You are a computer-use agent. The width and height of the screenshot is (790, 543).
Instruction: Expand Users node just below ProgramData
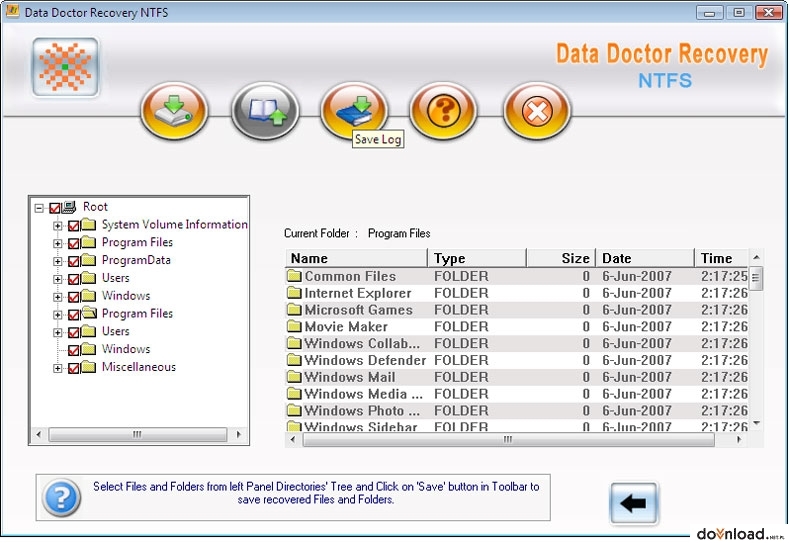[58, 279]
